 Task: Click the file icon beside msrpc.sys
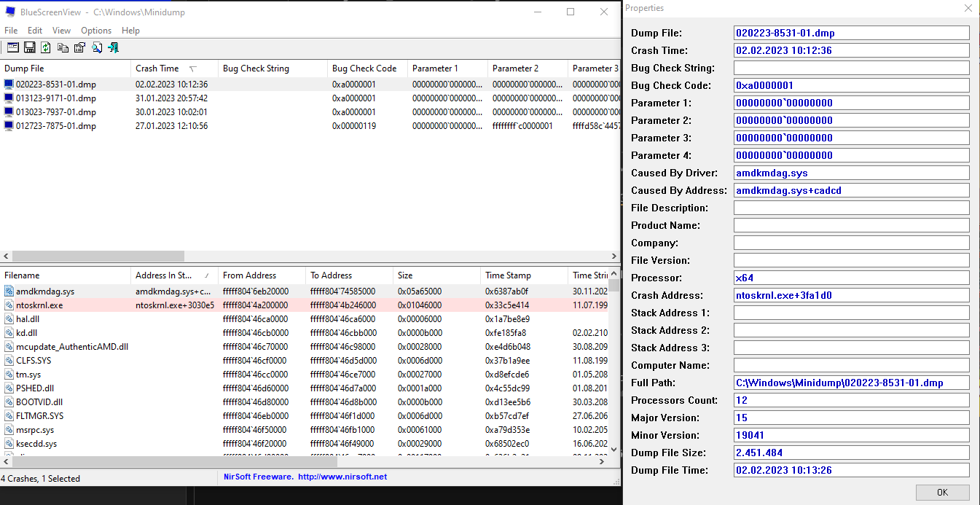pyautogui.click(x=9, y=430)
